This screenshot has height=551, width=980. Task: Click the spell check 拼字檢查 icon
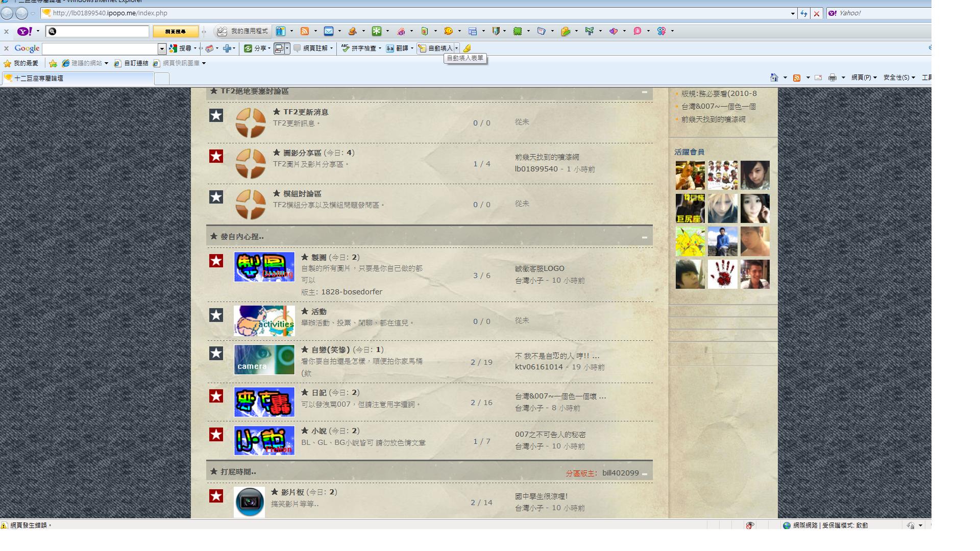tap(346, 48)
